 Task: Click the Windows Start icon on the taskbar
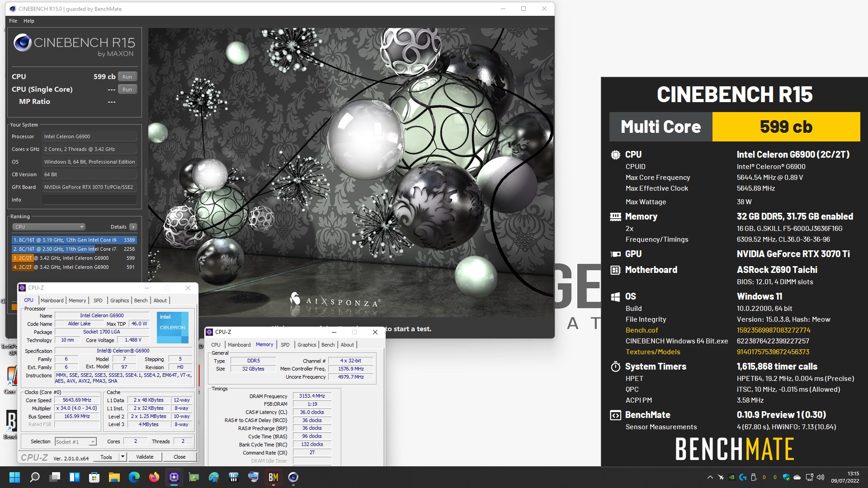click(14, 477)
